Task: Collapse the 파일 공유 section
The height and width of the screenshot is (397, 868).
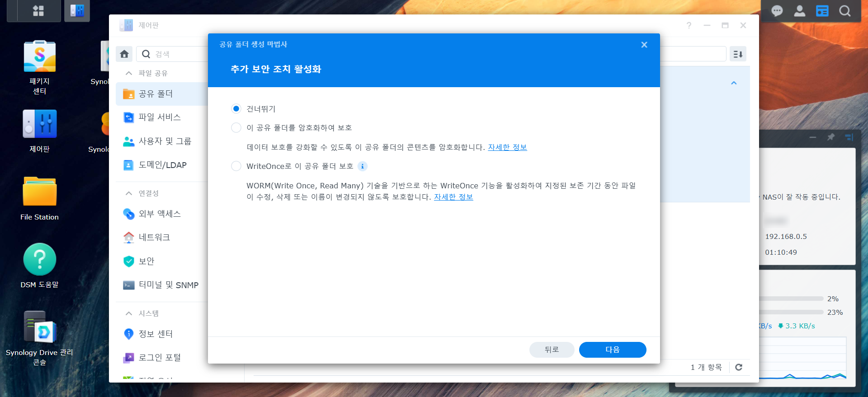Action: tap(129, 73)
